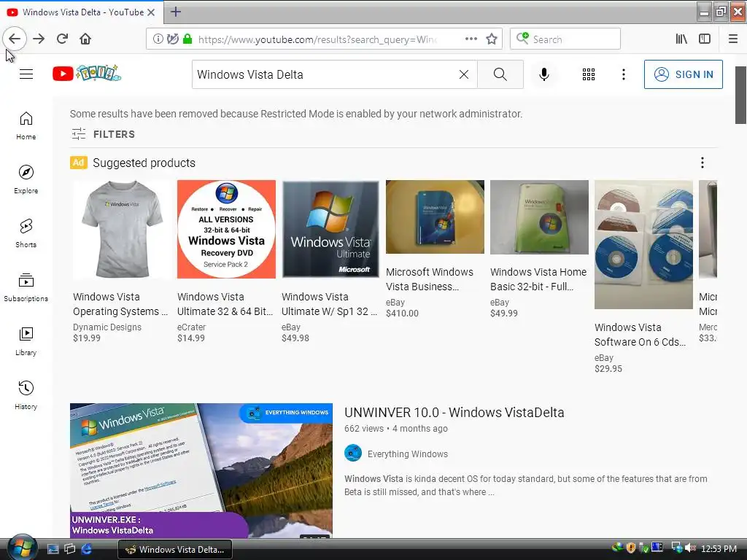Expand the FILTERS options
The height and width of the screenshot is (560, 747).
tap(104, 134)
